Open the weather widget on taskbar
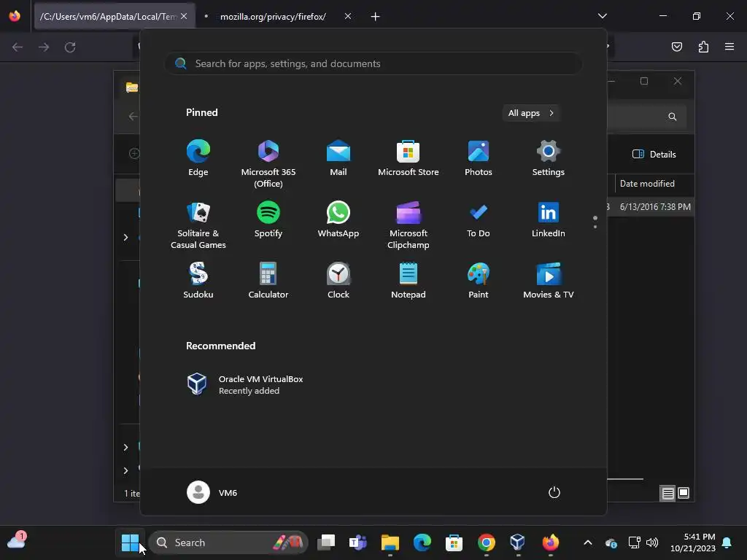The image size is (747, 560). [17, 540]
